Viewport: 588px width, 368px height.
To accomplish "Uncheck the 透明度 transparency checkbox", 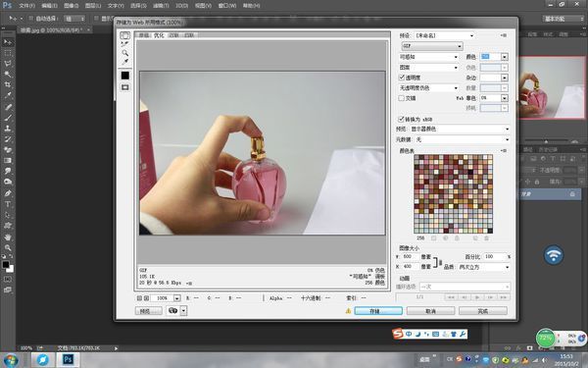I will (x=401, y=78).
